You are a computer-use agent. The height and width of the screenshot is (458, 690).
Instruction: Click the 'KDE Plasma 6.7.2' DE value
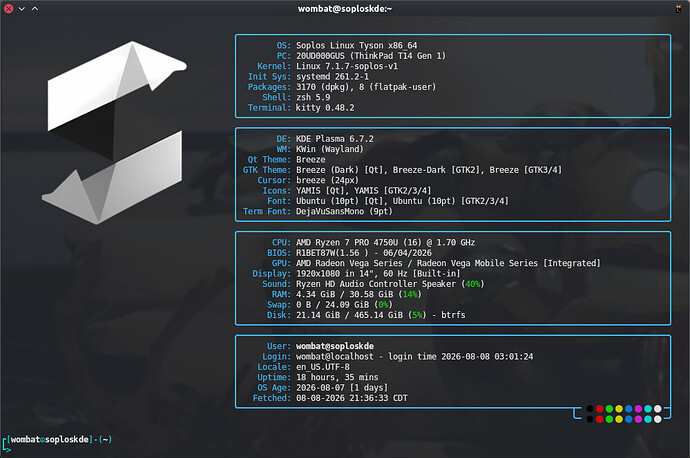coord(334,139)
